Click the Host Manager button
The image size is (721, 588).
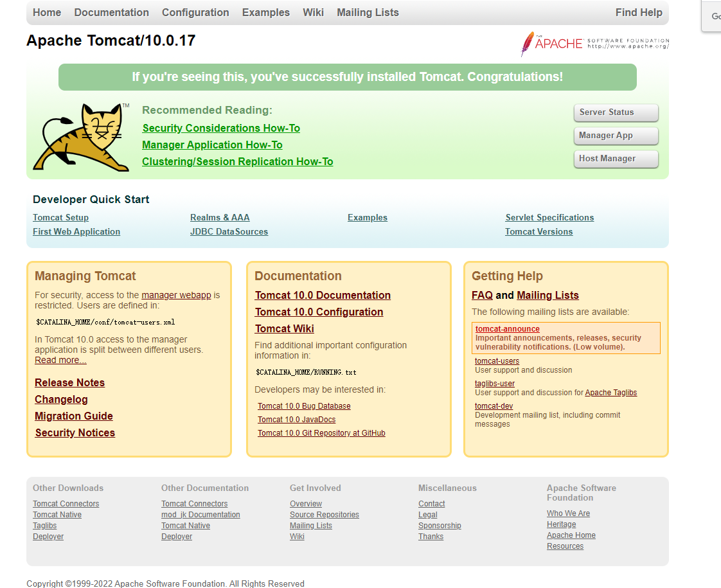(616, 159)
